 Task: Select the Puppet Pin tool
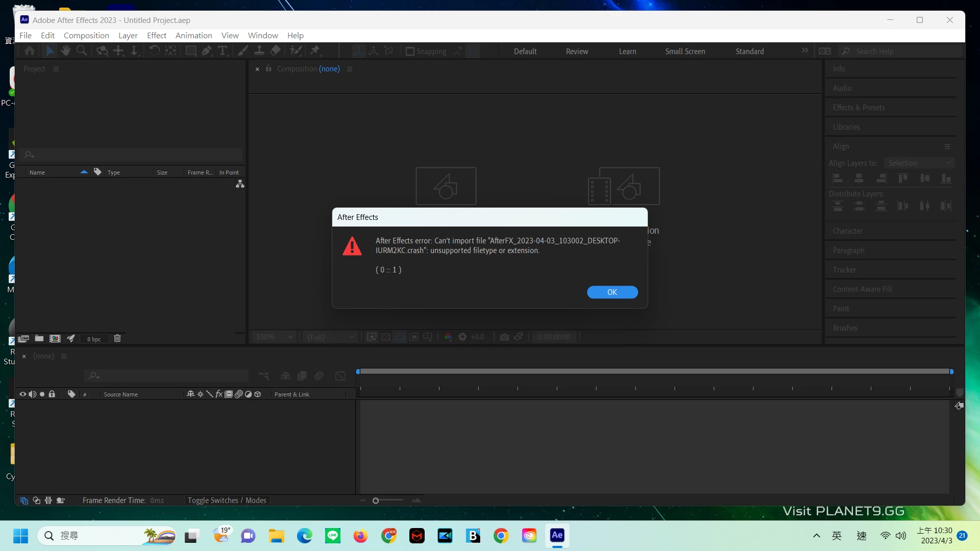point(315,51)
